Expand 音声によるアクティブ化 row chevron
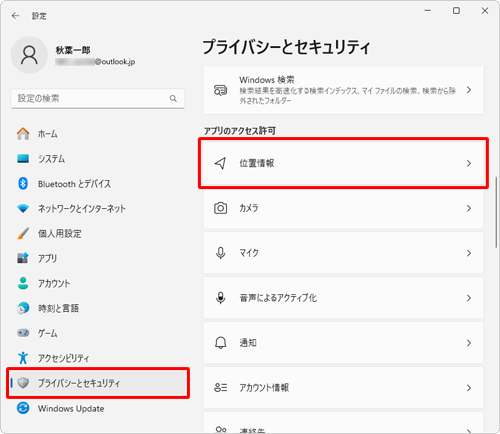Image resolution: width=500 pixels, height=434 pixels. click(x=469, y=298)
